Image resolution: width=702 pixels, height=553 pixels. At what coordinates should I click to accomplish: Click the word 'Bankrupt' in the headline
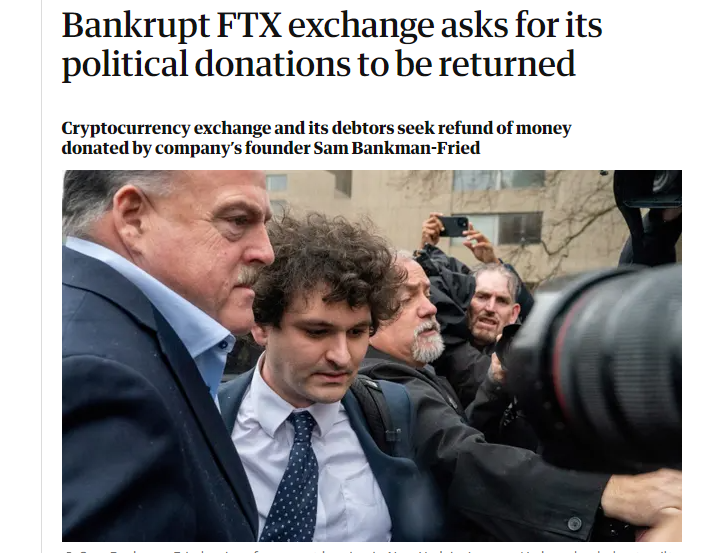[136, 28]
